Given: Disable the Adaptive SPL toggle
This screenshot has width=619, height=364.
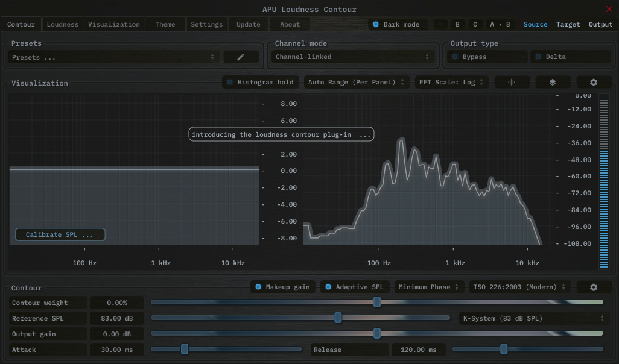Looking at the screenshot, I should [x=354, y=287].
